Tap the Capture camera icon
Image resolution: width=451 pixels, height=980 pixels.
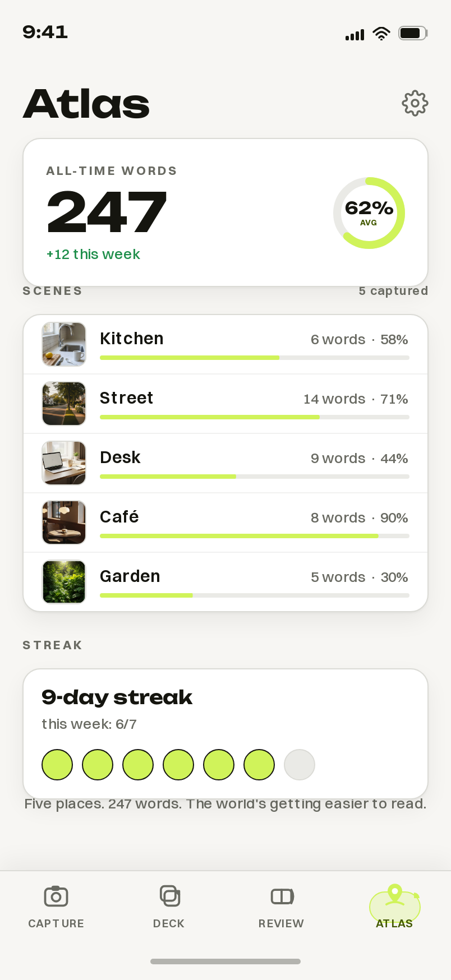[56, 896]
